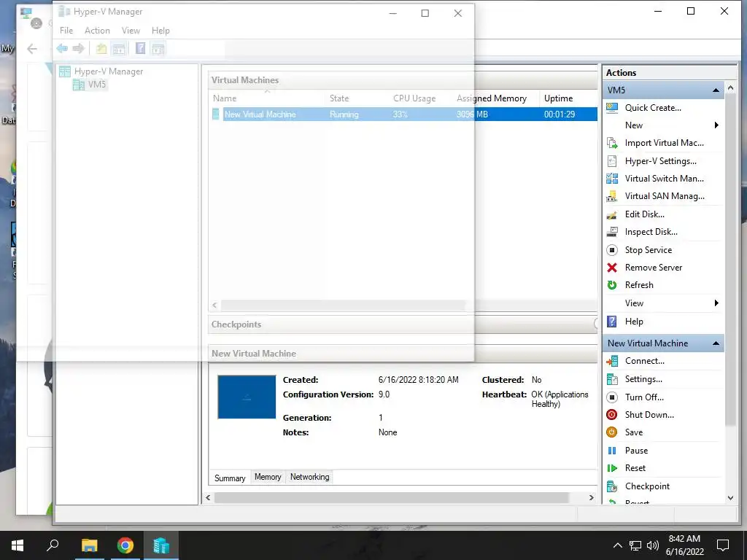Sort by the State column header

point(339,98)
